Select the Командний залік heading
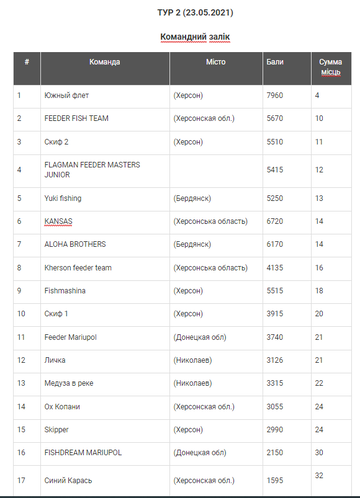This screenshot has width=360, height=498. pos(195,37)
